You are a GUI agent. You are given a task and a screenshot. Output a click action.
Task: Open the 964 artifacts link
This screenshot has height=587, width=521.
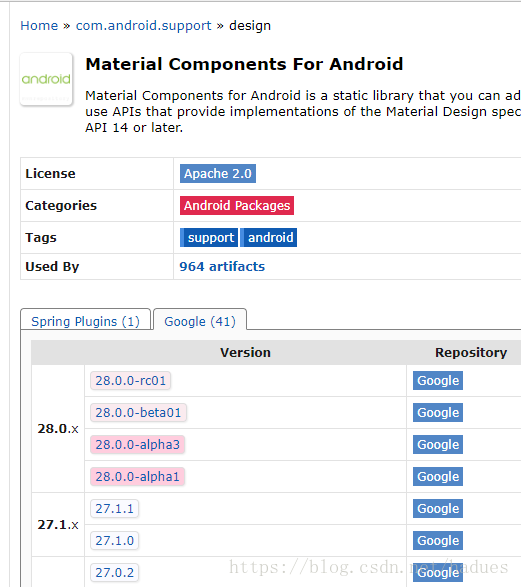click(222, 267)
